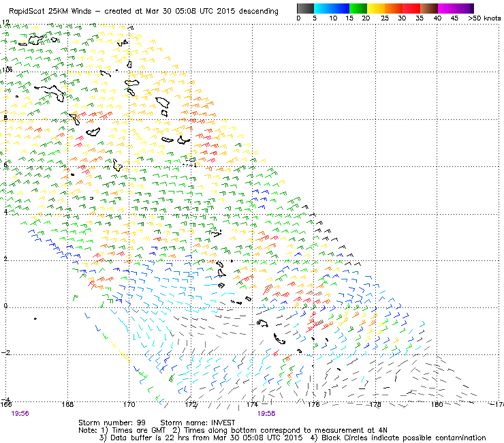Click the gray 0-5 knots legend swatch

(x=305, y=8)
